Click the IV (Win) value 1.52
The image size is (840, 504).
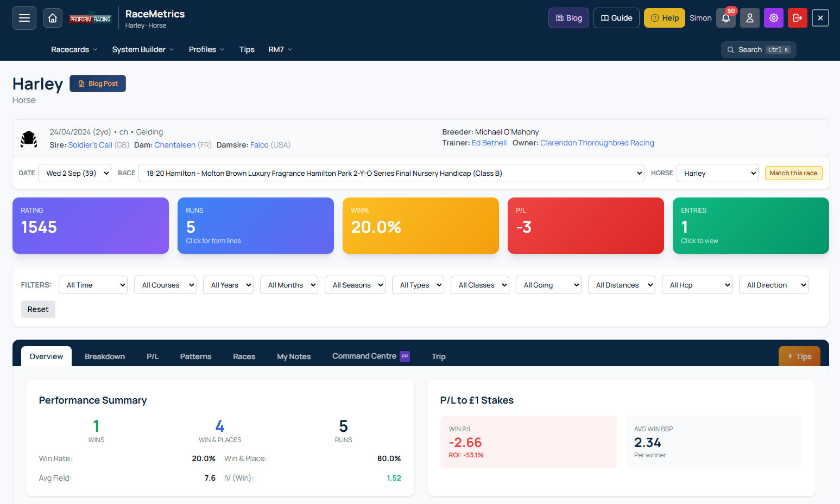coord(394,478)
